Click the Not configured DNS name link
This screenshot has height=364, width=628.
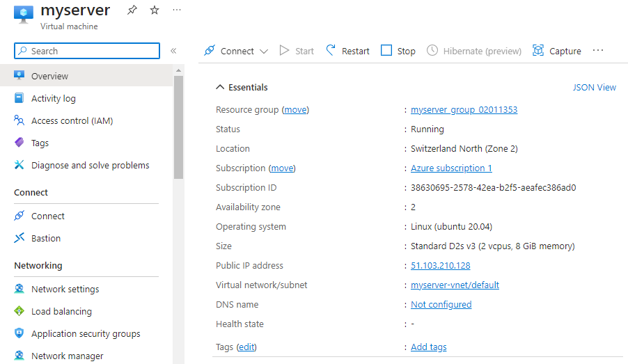click(441, 304)
